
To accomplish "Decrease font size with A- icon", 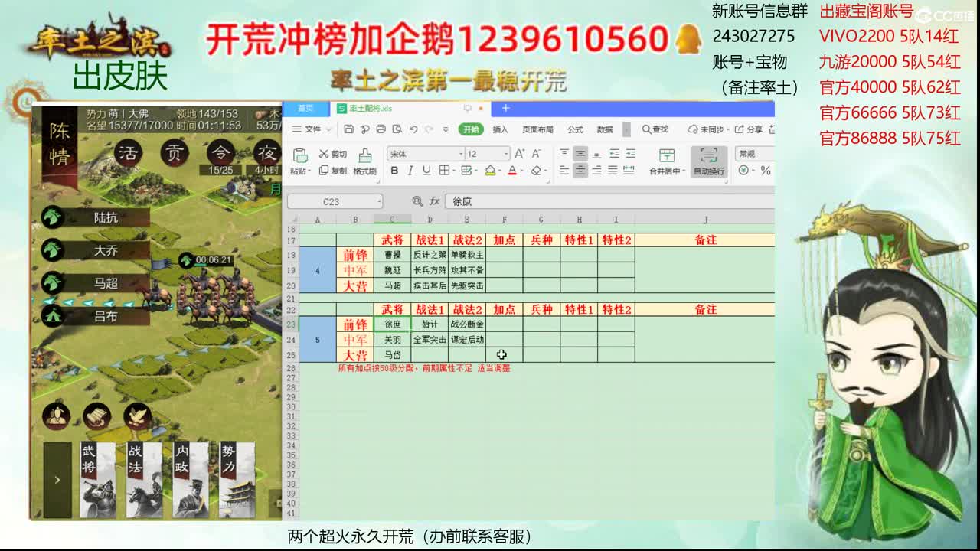I will pyautogui.click(x=536, y=154).
